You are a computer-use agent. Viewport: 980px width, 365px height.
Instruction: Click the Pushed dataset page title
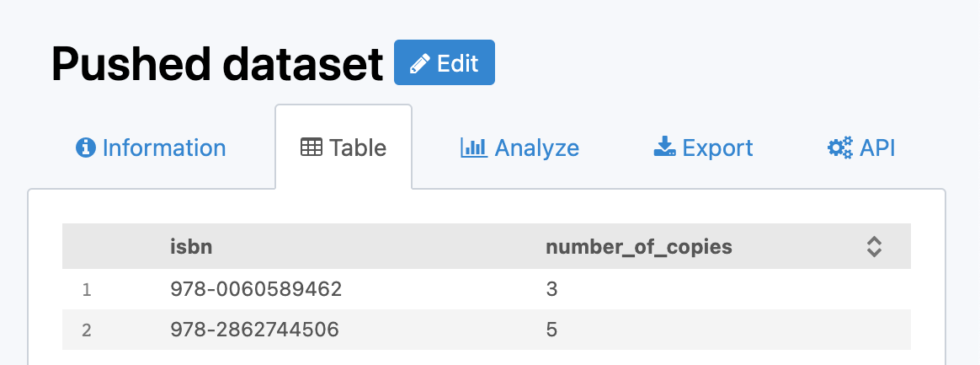point(217,63)
